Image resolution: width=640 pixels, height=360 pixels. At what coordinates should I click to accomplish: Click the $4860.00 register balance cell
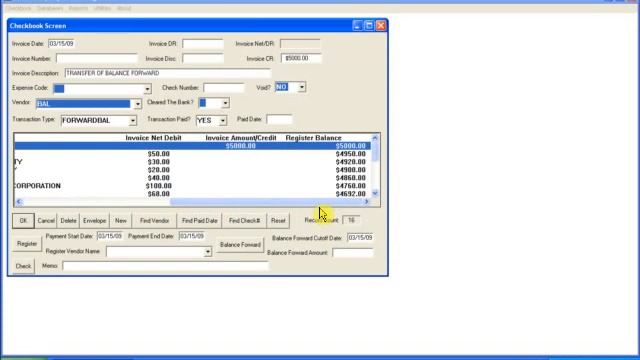coord(351,178)
